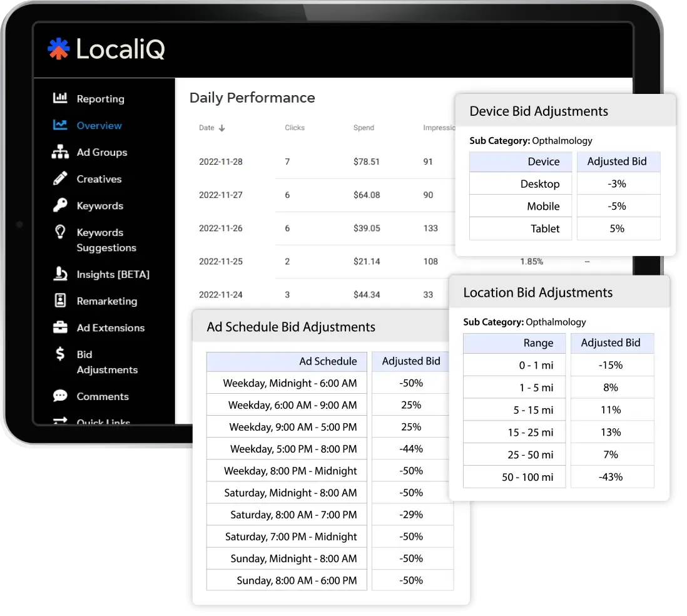This screenshot has width=687, height=616.
Task: Click the 1.85% value in Daily Performance
Action: click(x=531, y=261)
